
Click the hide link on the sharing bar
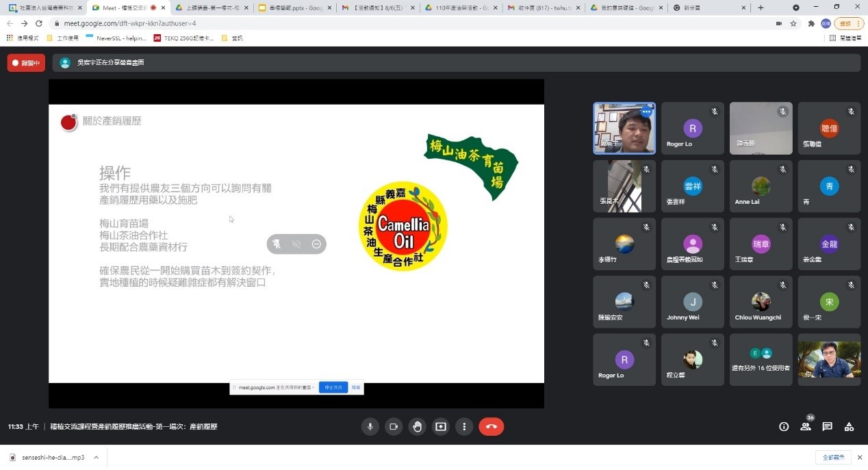(x=356, y=387)
